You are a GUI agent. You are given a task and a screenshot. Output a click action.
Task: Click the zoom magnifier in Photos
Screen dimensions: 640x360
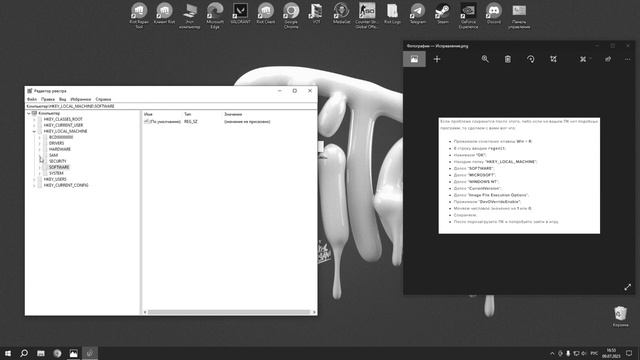(485, 59)
